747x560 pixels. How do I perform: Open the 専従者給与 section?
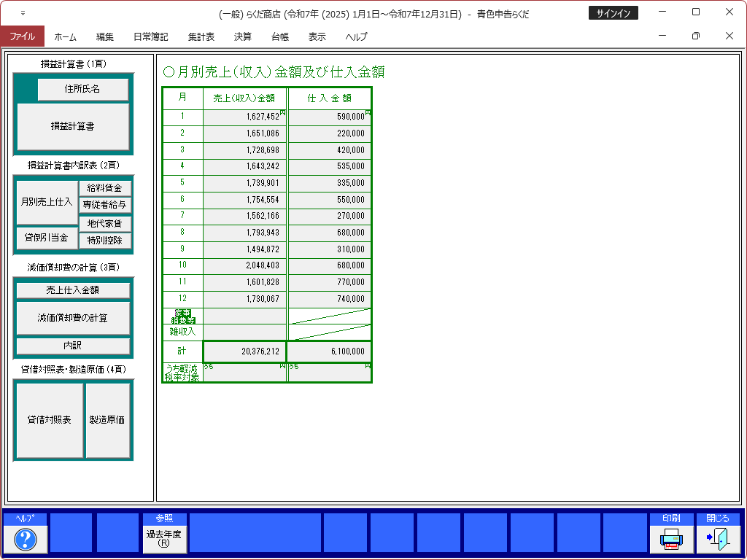[x=105, y=205]
